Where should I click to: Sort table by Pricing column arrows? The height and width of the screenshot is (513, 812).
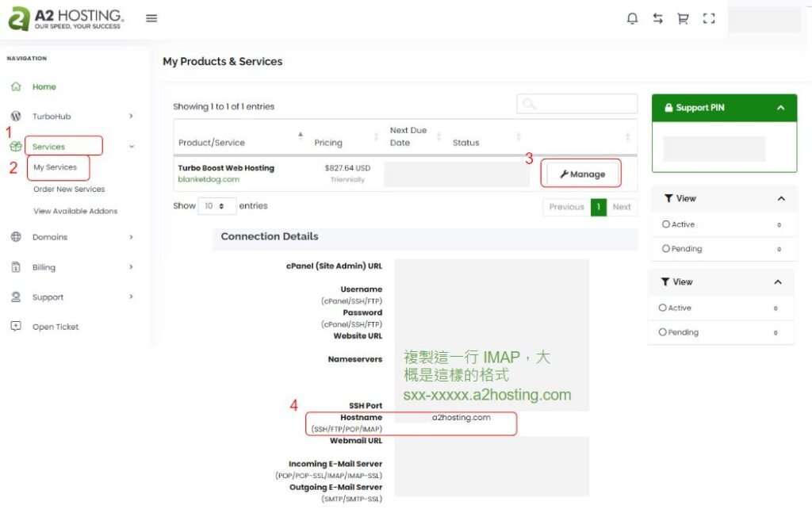pyautogui.click(x=377, y=136)
